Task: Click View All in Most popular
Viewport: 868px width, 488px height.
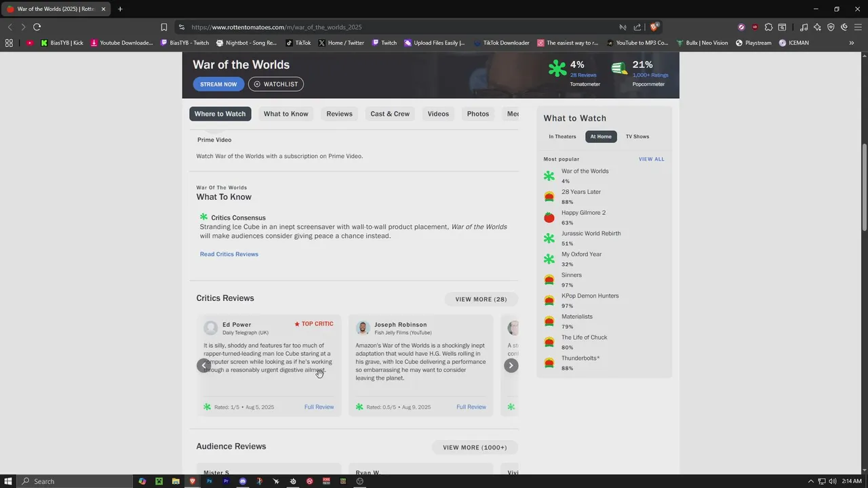Action: tap(652, 159)
